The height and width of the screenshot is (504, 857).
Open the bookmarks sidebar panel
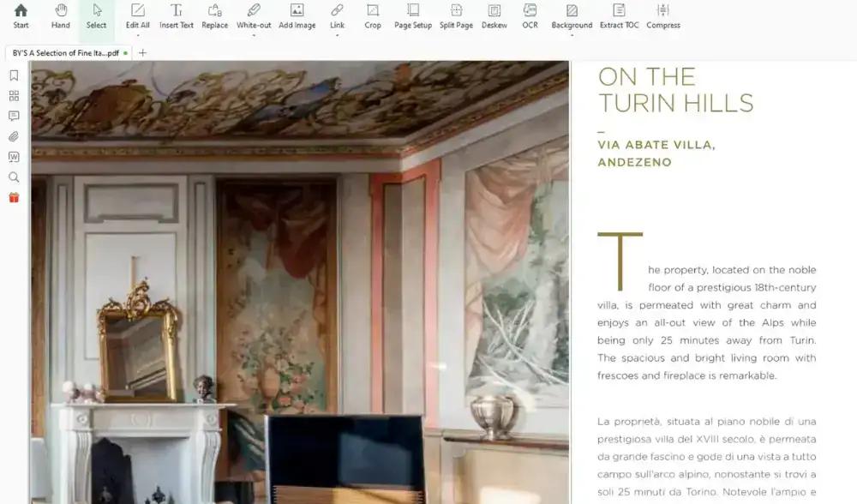point(14,75)
